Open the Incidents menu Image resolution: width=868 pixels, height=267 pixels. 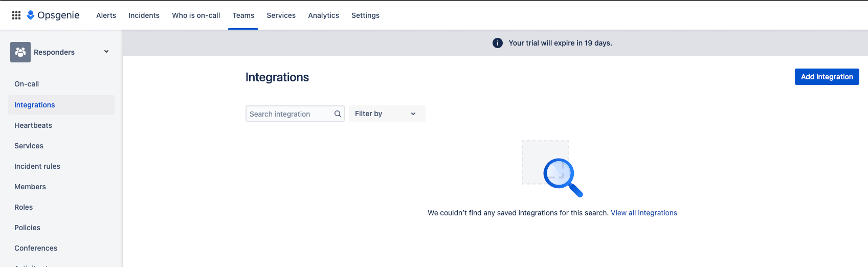tap(144, 15)
